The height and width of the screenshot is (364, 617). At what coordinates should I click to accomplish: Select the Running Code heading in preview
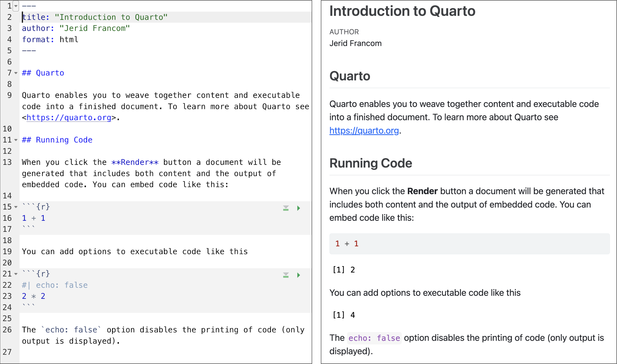coord(371,163)
